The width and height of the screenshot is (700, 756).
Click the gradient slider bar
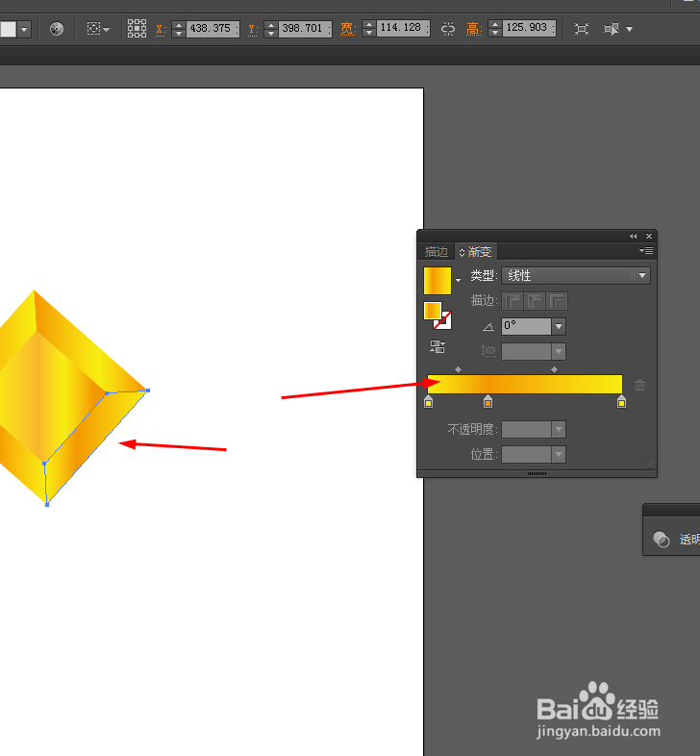pos(525,385)
